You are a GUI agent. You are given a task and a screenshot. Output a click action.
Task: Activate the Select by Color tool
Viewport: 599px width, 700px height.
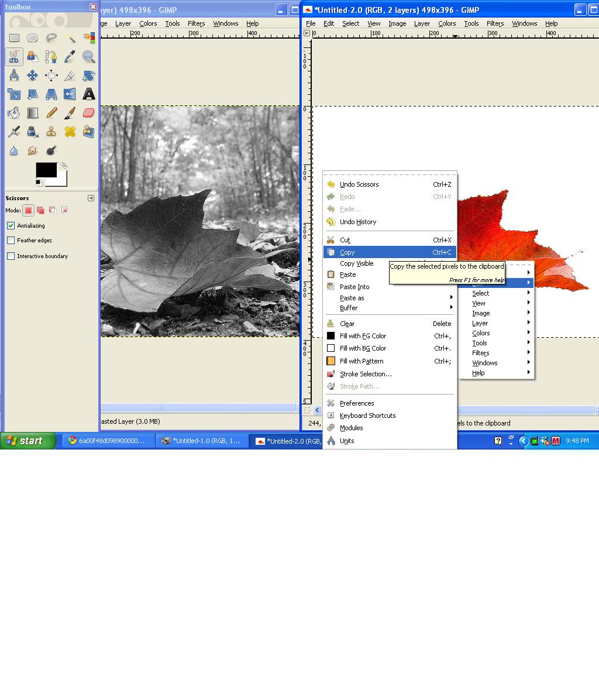coord(89,38)
